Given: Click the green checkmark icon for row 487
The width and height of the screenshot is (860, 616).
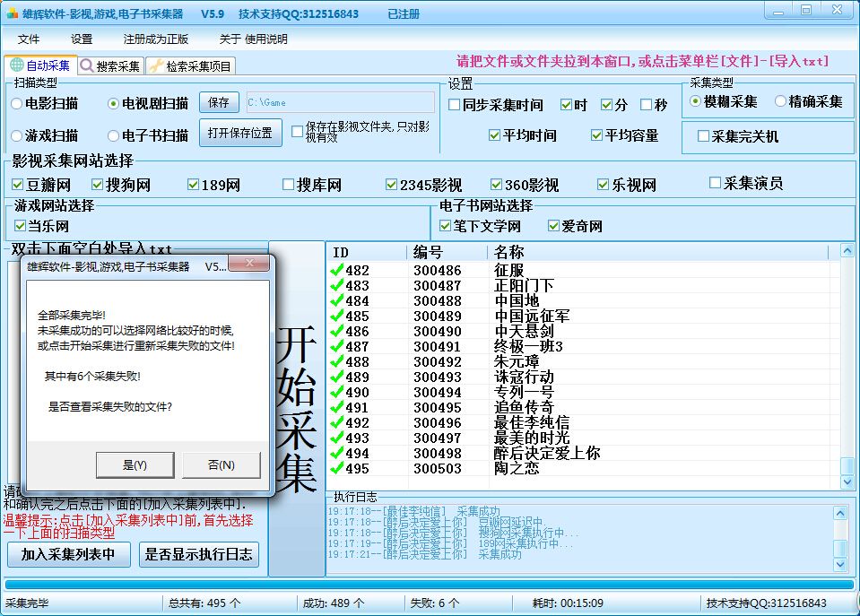Looking at the screenshot, I should click(337, 346).
